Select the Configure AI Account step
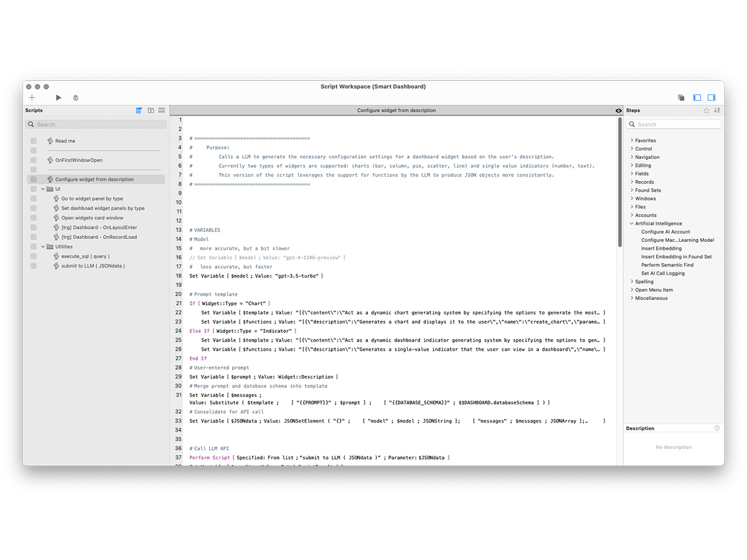Image resolution: width=747 pixels, height=560 pixels. [x=665, y=232]
